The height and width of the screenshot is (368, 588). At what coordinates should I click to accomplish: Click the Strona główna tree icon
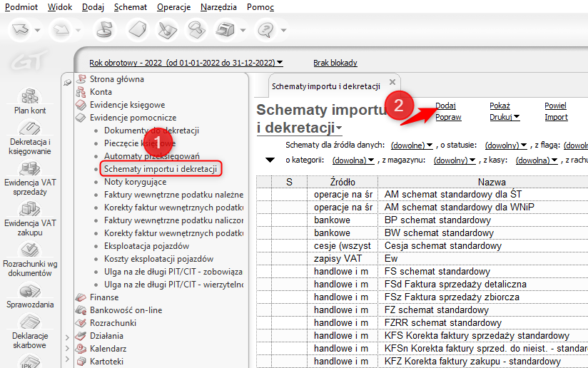coord(81,79)
